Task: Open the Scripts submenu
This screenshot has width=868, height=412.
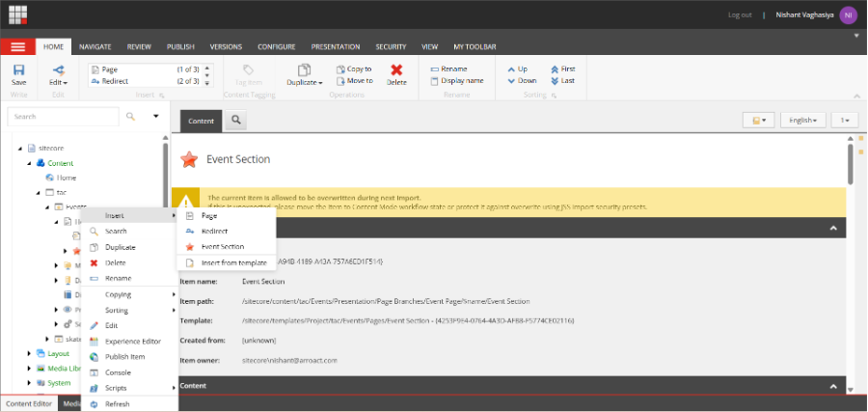Action: [129, 388]
